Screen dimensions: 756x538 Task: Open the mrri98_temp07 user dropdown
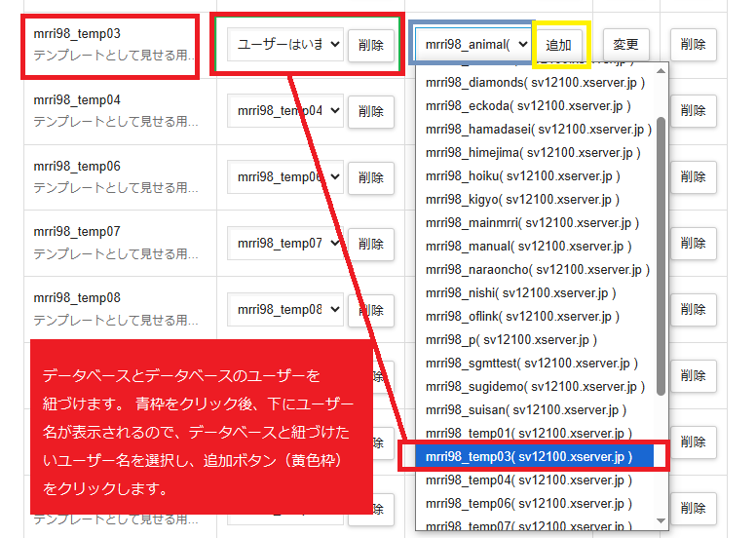pos(284,244)
